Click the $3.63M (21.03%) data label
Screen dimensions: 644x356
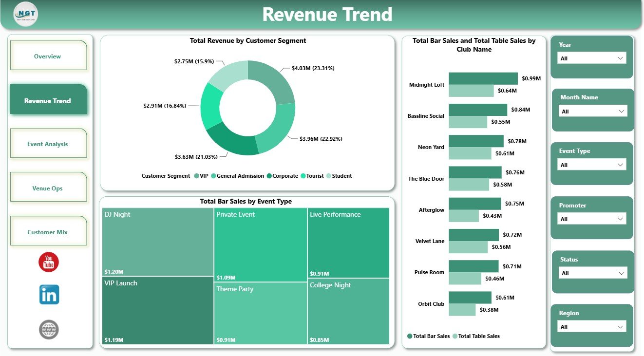(x=197, y=157)
